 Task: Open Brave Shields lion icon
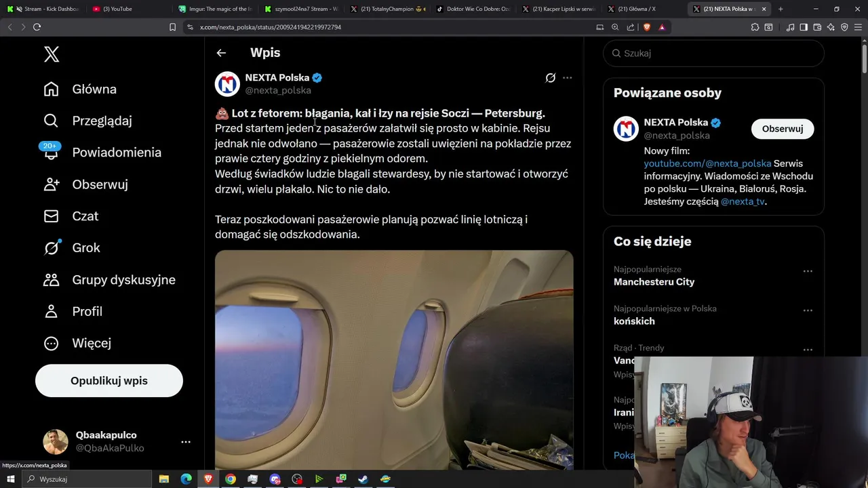click(646, 27)
